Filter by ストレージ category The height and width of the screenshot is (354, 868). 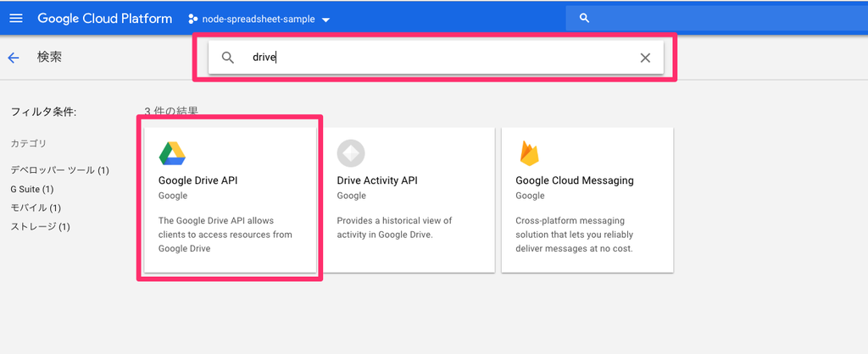click(x=41, y=227)
